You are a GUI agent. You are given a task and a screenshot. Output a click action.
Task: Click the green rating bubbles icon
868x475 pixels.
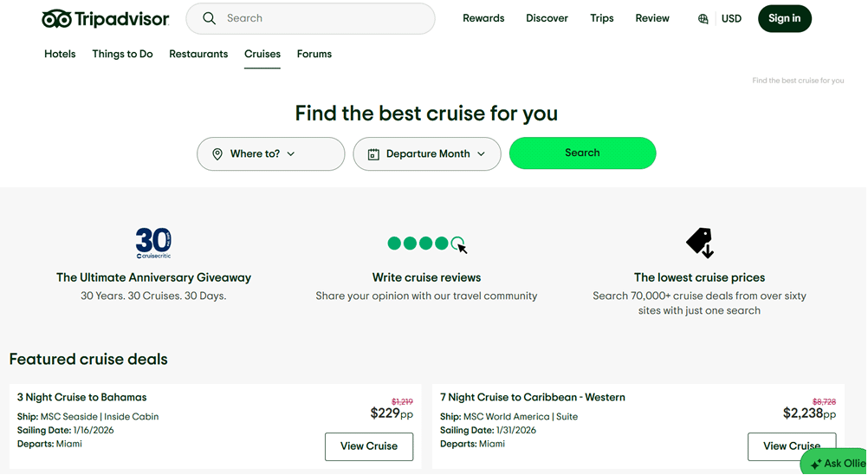(426, 244)
